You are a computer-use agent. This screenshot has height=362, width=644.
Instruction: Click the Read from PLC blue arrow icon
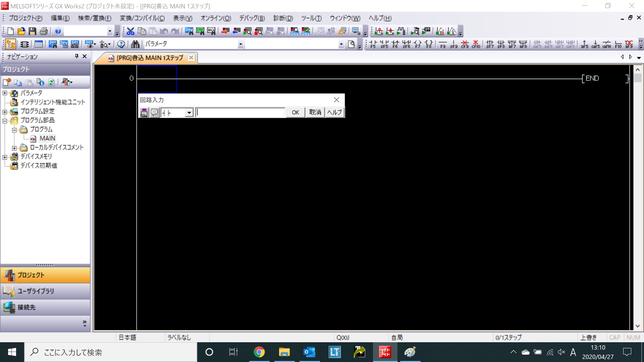(236, 31)
